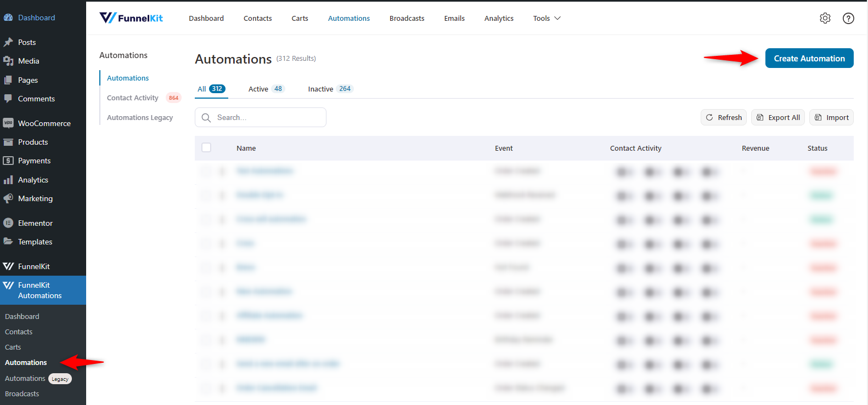Click the Refresh circular arrow icon

point(709,117)
